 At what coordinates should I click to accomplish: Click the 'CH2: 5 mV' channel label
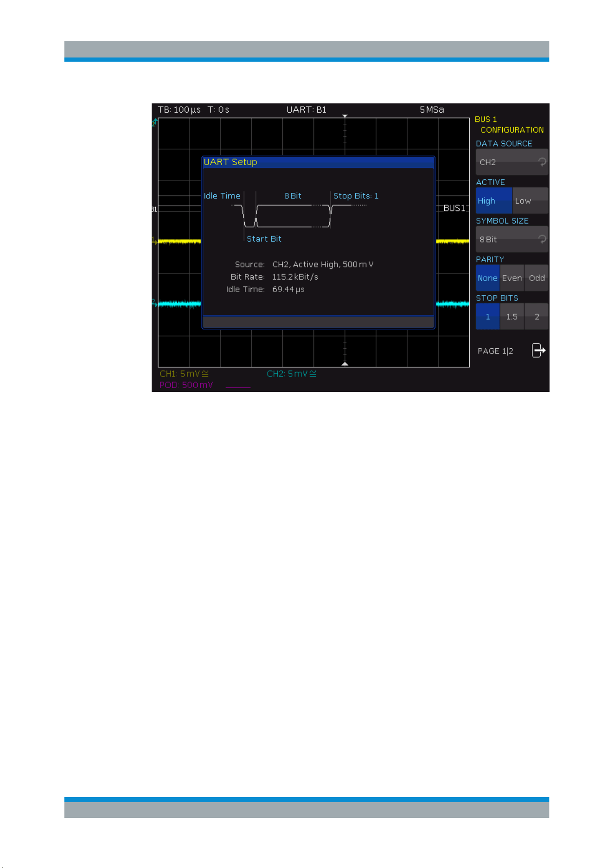[x=292, y=374]
